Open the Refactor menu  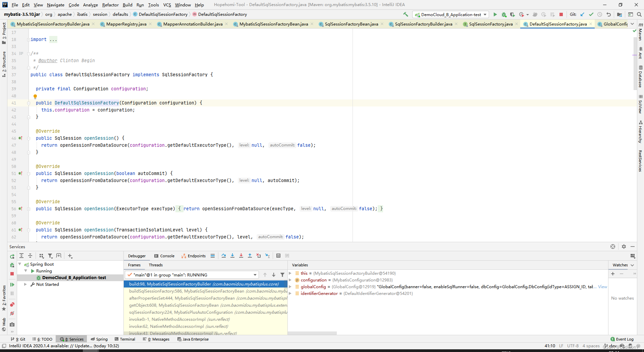110,5
